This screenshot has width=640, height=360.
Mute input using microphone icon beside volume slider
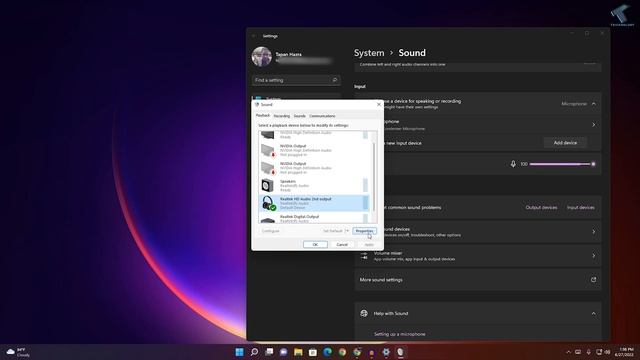click(513, 164)
